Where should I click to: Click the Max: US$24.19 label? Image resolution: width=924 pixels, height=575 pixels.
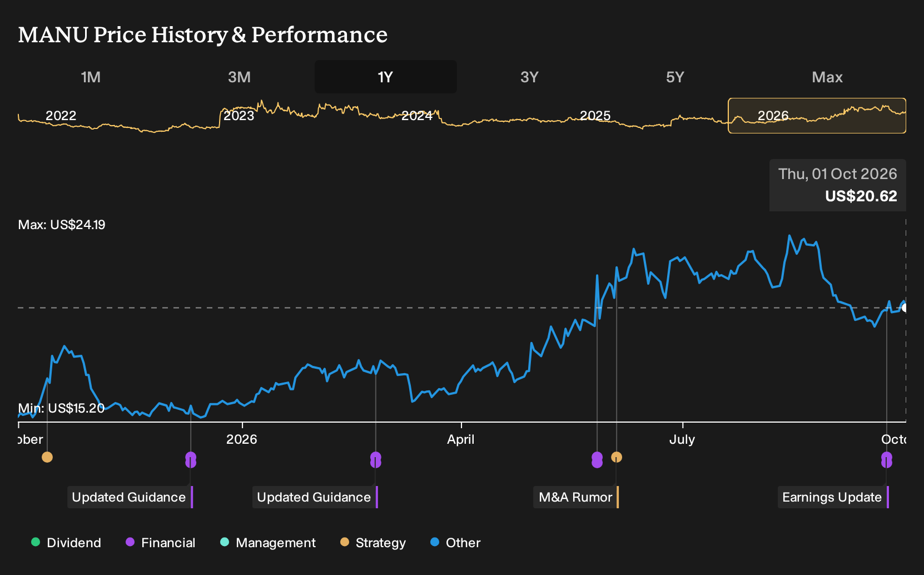[x=62, y=225]
